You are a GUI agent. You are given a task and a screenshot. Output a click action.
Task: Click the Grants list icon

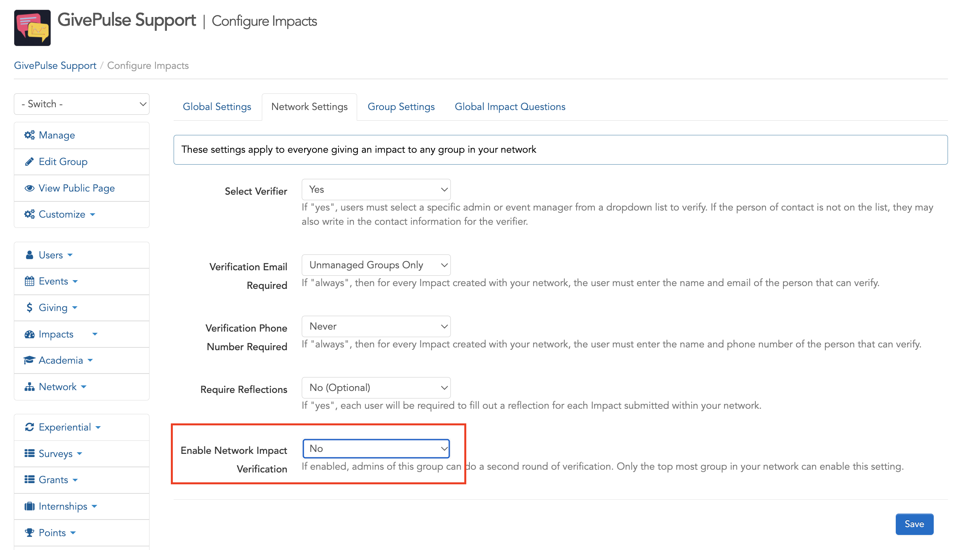pyautogui.click(x=29, y=480)
